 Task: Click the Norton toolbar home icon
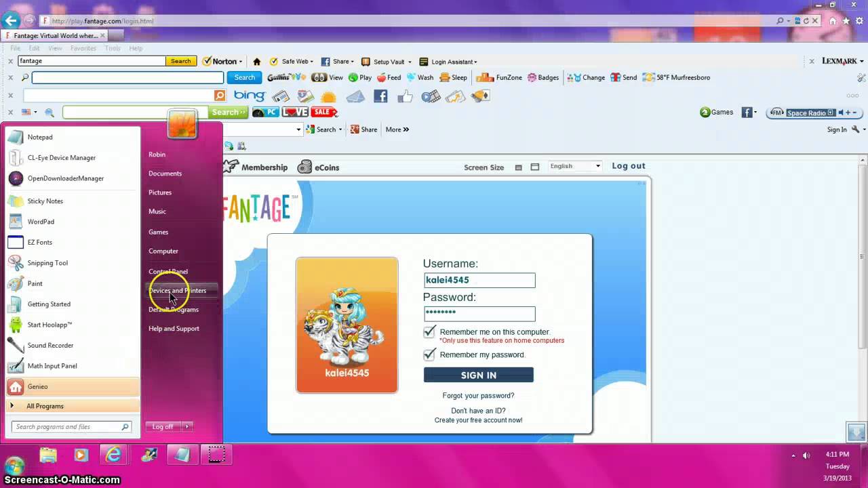click(x=256, y=62)
